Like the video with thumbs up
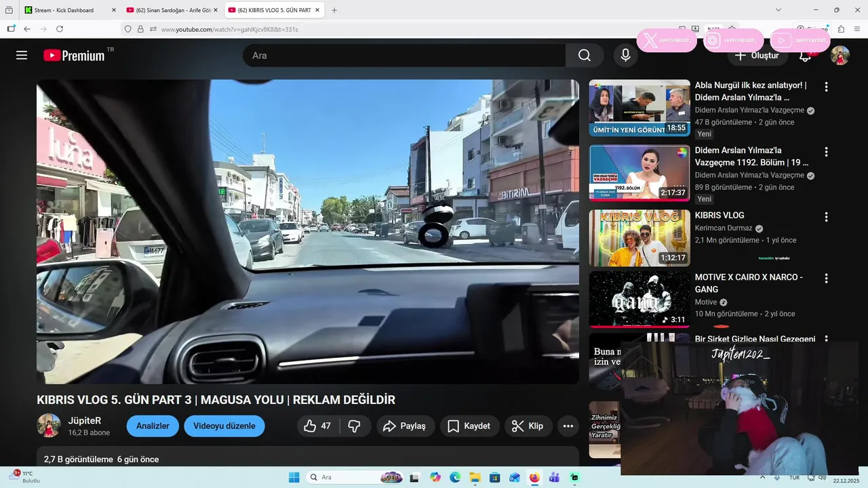The height and width of the screenshot is (488, 868). click(x=318, y=426)
